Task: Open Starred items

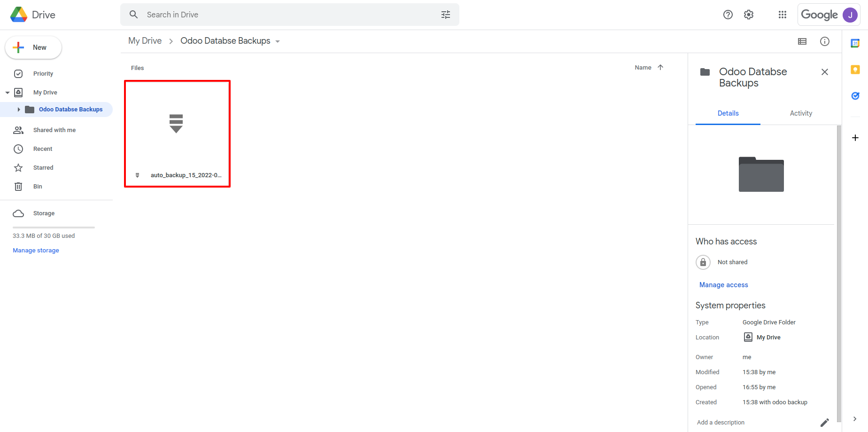Action: pyautogui.click(x=43, y=168)
